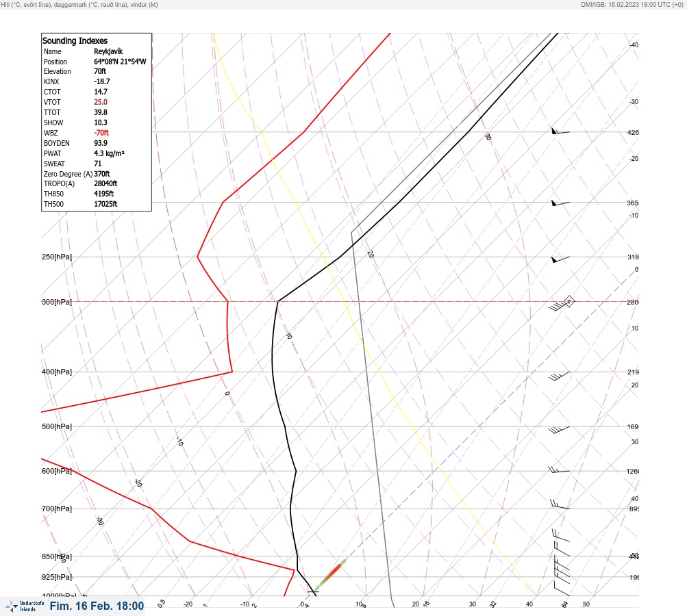Click the BOYDEN value 93.9
Image resolution: width=687 pixels, height=616 pixels.
(100, 143)
